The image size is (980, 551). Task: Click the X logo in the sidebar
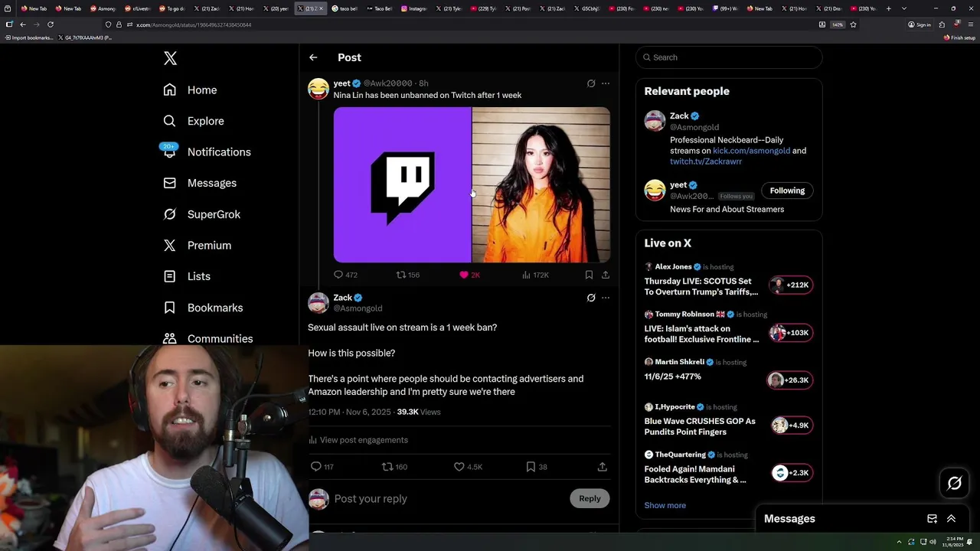pyautogui.click(x=170, y=58)
